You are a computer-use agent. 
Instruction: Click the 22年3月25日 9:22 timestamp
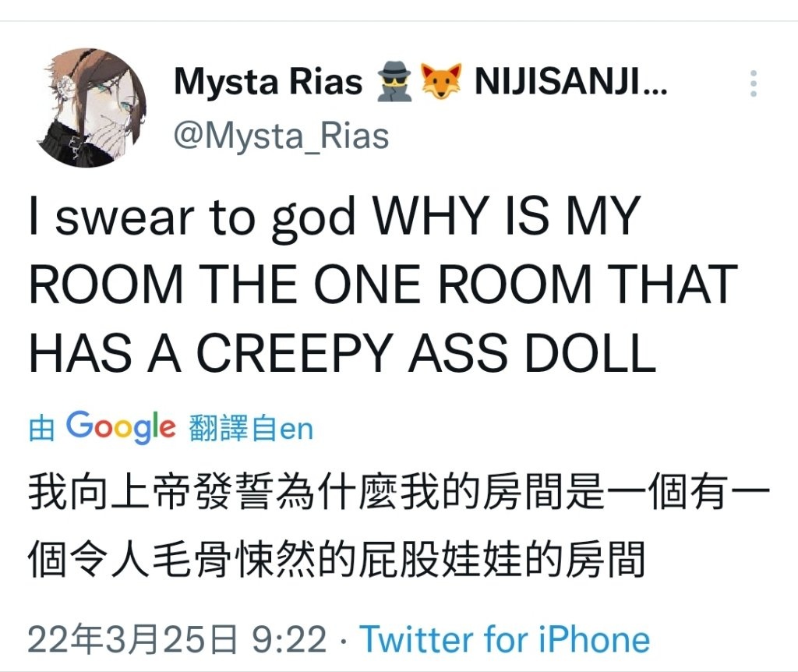coord(177,639)
